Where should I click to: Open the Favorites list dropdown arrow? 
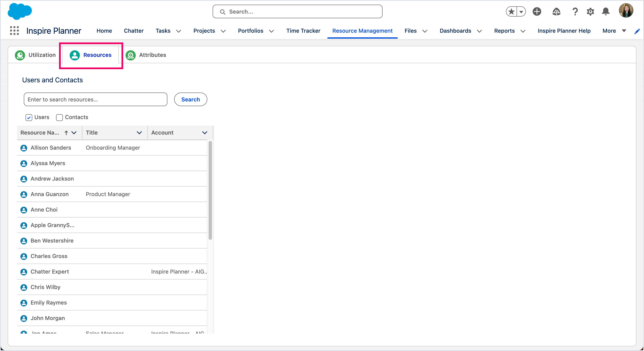[521, 11]
